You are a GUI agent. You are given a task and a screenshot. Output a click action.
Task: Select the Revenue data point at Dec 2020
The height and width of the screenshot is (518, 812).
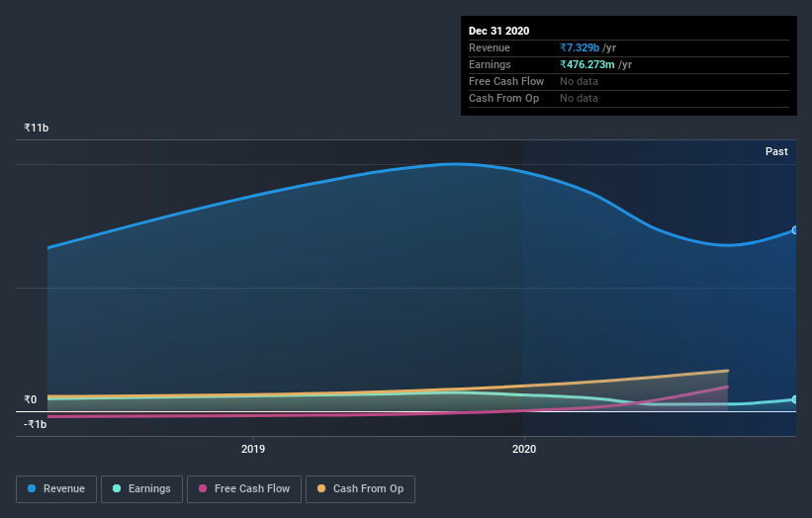point(795,230)
